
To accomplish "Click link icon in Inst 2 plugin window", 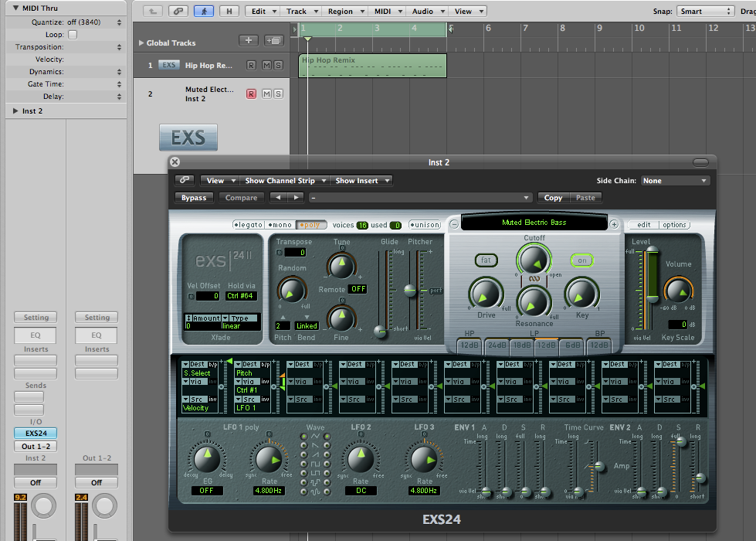I will click(185, 180).
